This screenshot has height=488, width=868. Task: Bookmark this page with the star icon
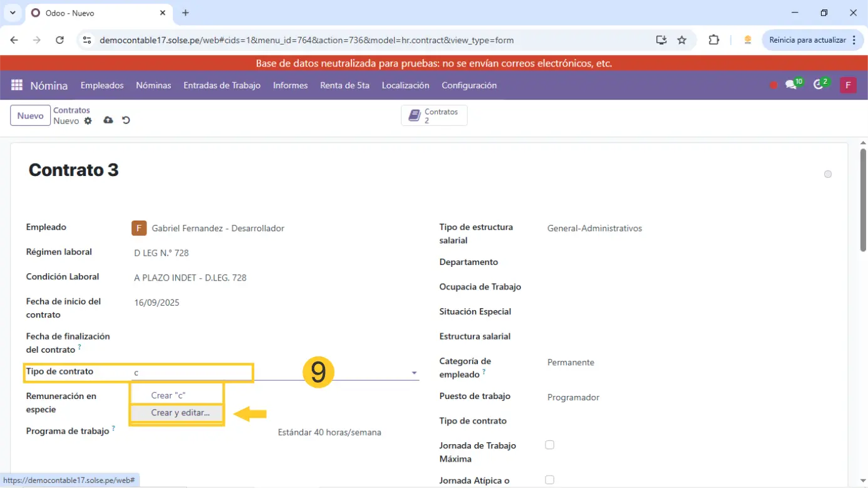coord(682,40)
